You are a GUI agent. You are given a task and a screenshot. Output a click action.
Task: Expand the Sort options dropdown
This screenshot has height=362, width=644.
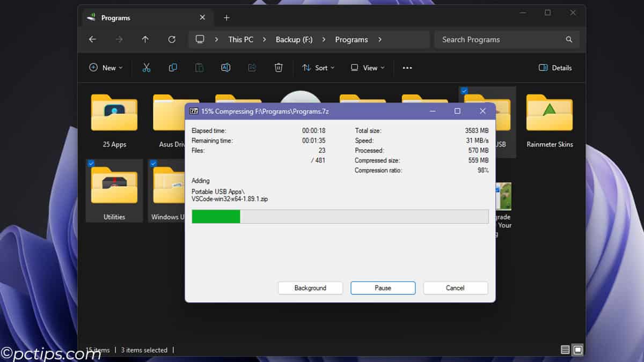(x=319, y=68)
